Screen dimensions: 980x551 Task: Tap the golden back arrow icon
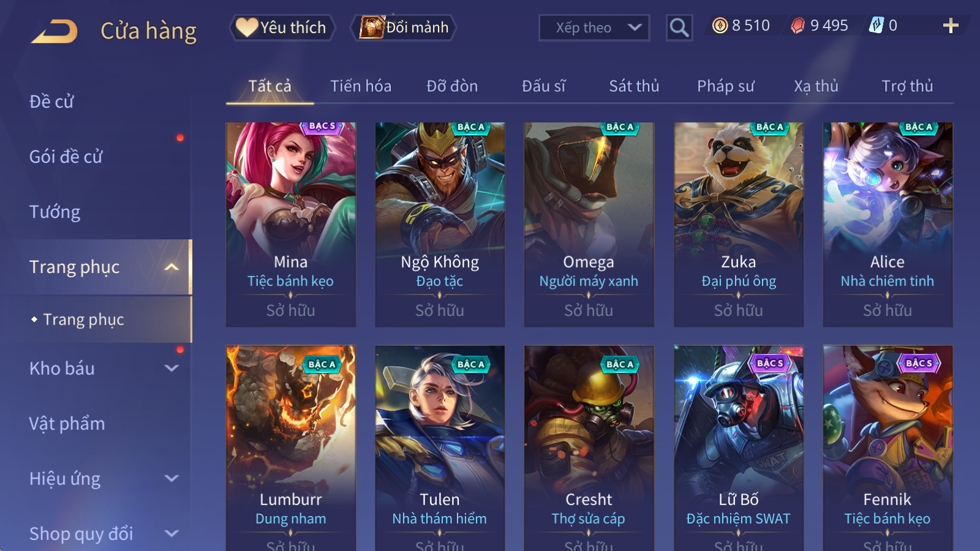point(55,31)
